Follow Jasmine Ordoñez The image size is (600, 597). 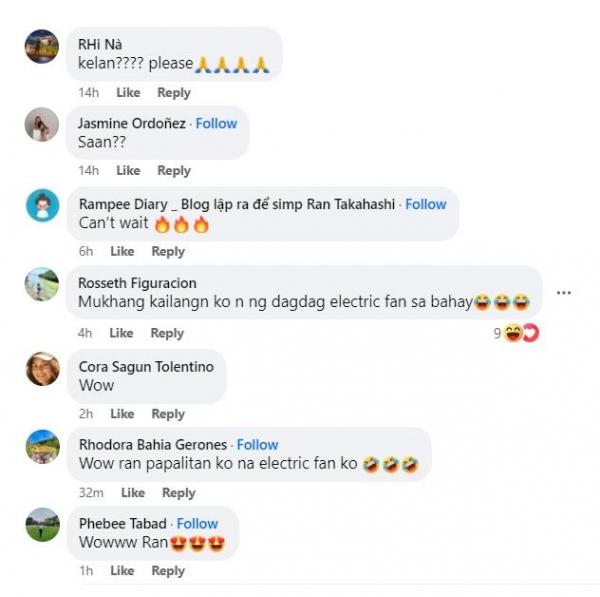tap(216, 124)
